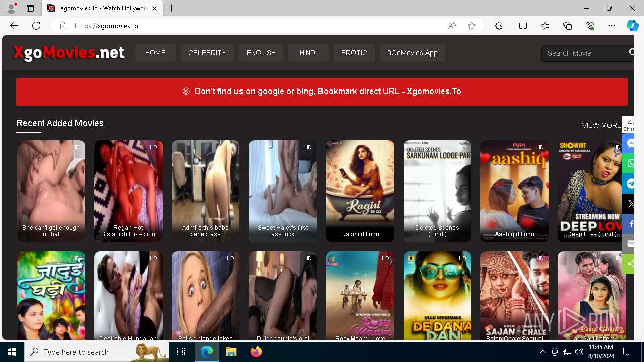
Task: Open the De Dana Dan poster
Action: (x=437, y=296)
